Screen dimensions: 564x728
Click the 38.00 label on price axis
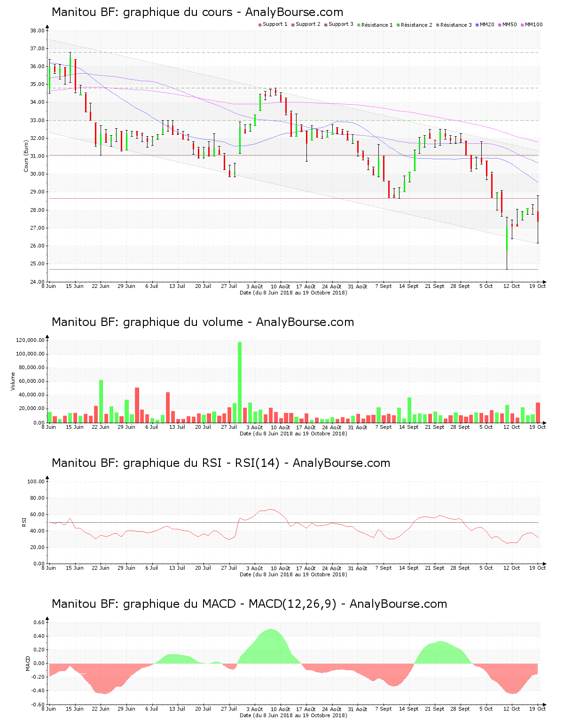pos(37,31)
